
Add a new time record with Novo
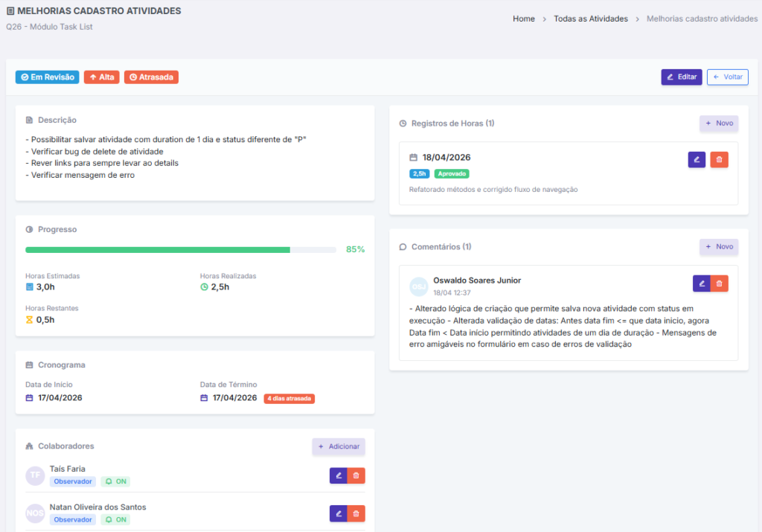(x=718, y=123)
